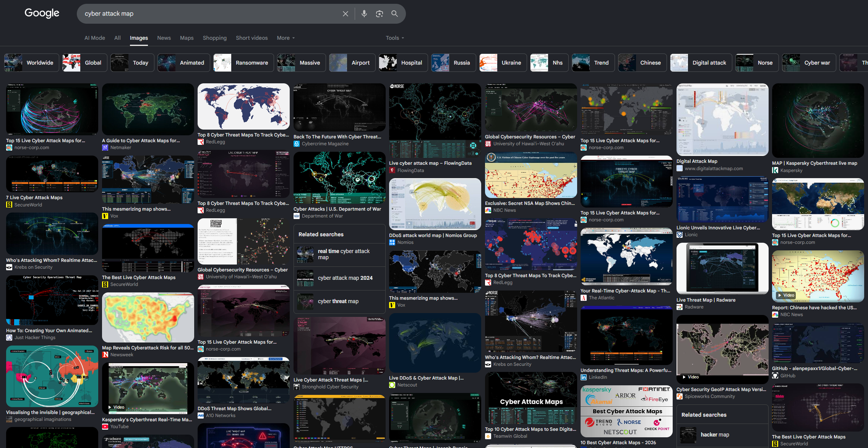
Task: Filter images by Worldwide chip
Action: (32, 63)
